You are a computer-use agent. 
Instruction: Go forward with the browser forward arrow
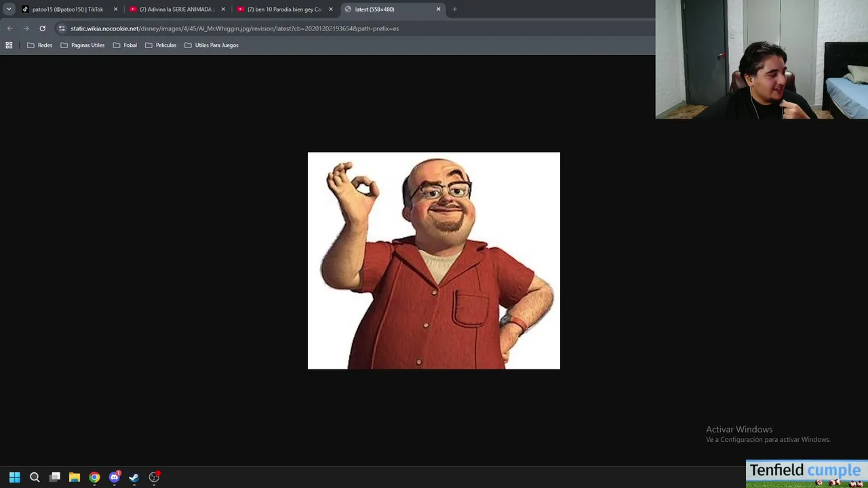click(x=26, y=28)
